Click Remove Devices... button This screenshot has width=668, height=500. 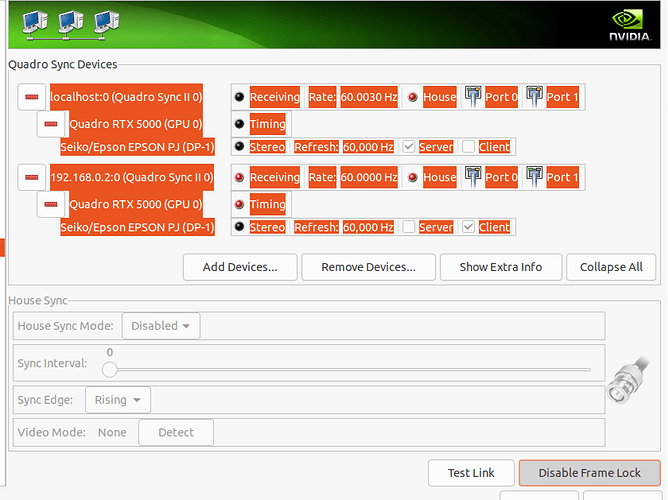[x=369, y=267]
